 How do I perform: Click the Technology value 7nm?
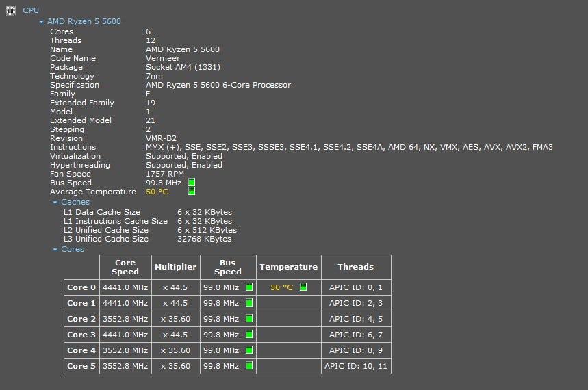click(x=154, y=76)
